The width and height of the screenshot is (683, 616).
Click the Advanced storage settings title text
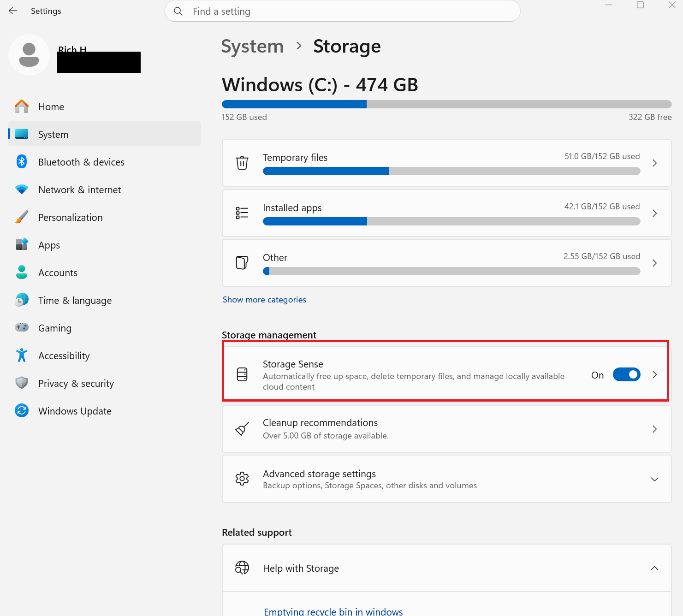coord(319,474)
